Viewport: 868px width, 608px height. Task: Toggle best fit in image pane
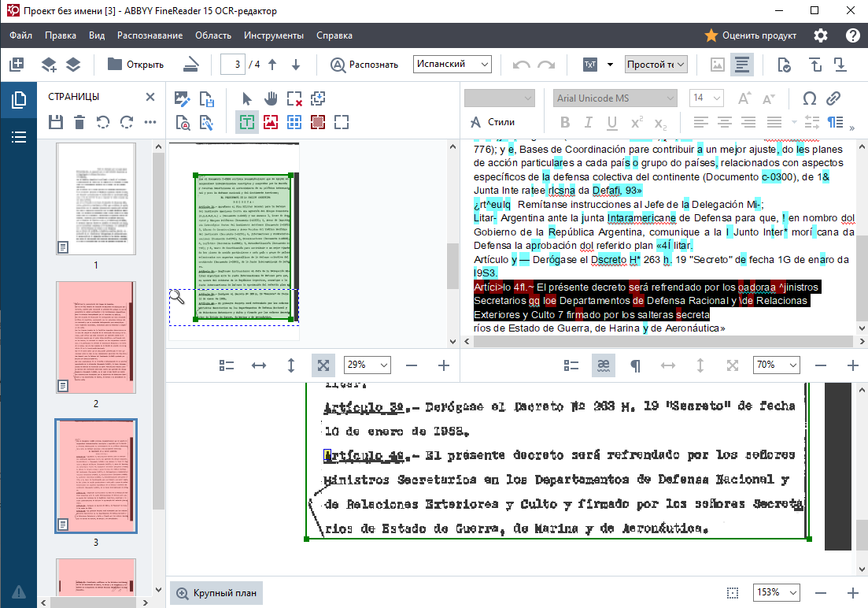(323, 365)
